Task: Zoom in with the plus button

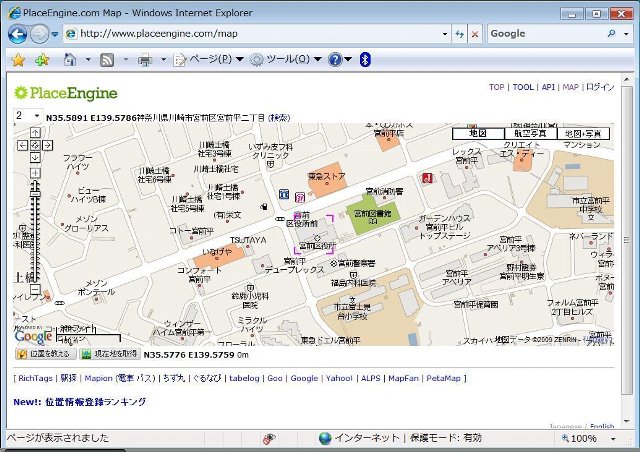Action: coord(35,173)
